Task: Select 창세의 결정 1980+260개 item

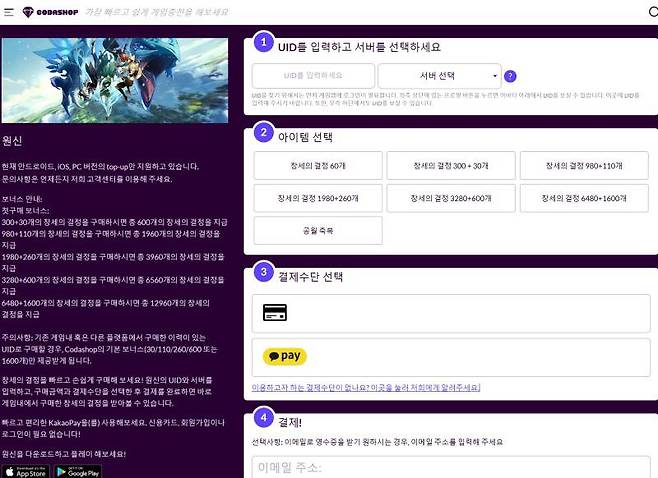Action: click(x=318, y=198)
